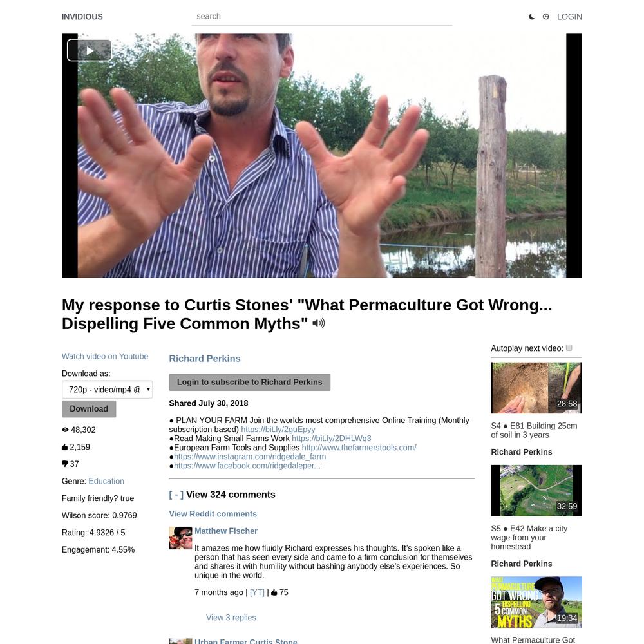The width and height of the screenshot is (644, 644).
Task: Open the download format dropdown
Action: tap(107, 390)
